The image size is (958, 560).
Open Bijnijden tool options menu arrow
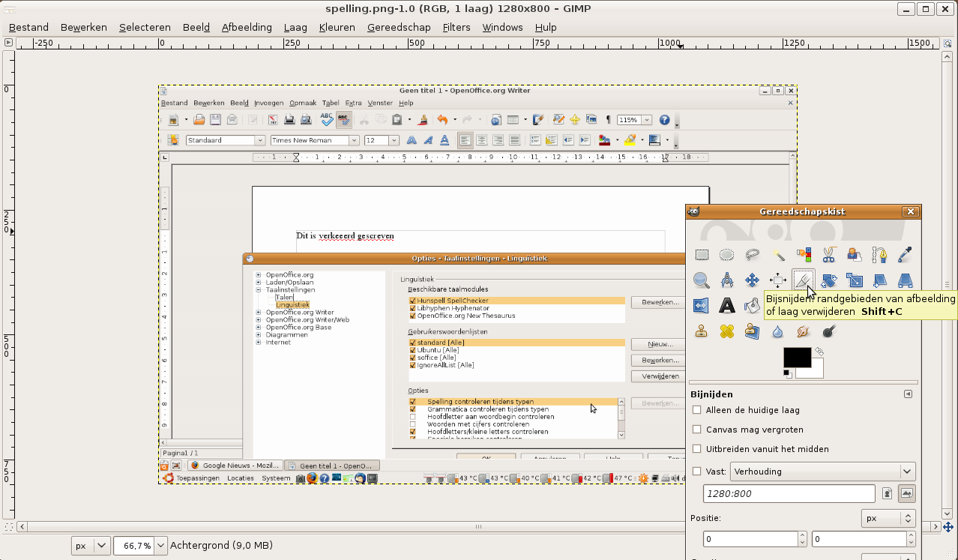908,394
